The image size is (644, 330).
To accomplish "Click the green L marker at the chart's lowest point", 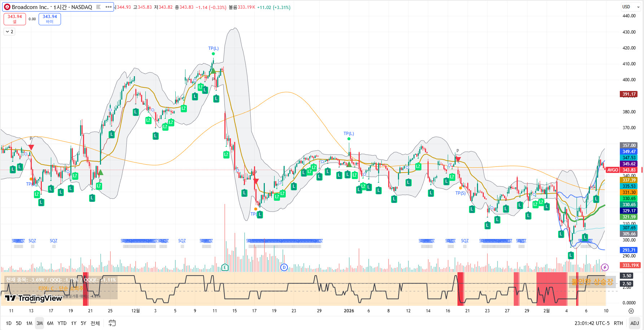I will click(571, 255).
